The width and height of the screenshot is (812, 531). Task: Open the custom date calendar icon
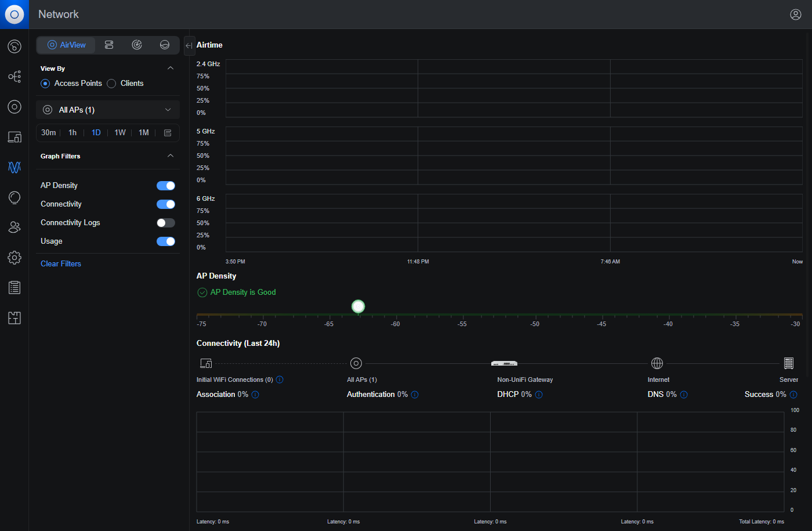click(x=168, y=133)
